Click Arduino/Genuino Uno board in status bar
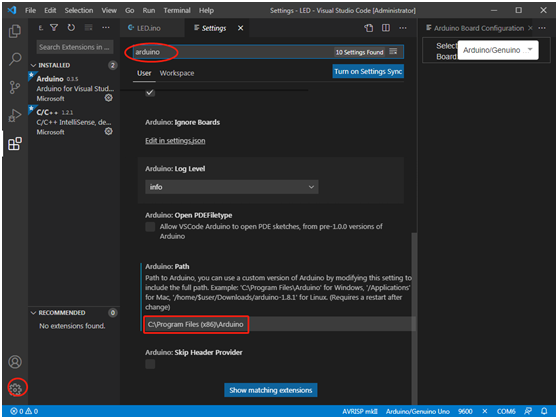558x419 pixels. coord(418,411)
